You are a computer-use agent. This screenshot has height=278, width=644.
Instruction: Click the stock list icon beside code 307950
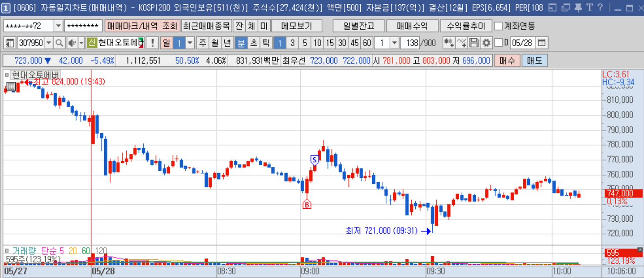(10, 43)
